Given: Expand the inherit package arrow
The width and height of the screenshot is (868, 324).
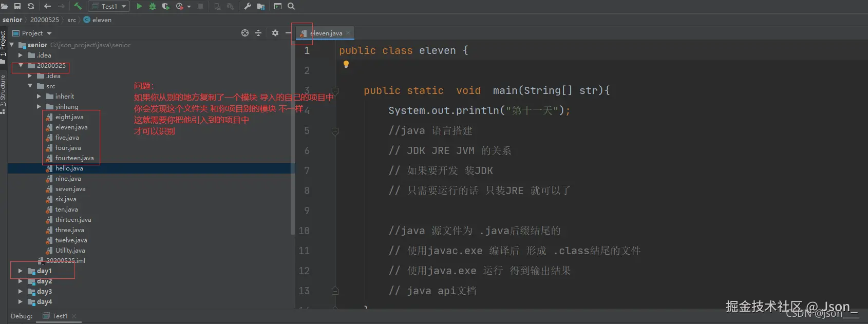Looking at the screenshot, I should tap(39, 97).
